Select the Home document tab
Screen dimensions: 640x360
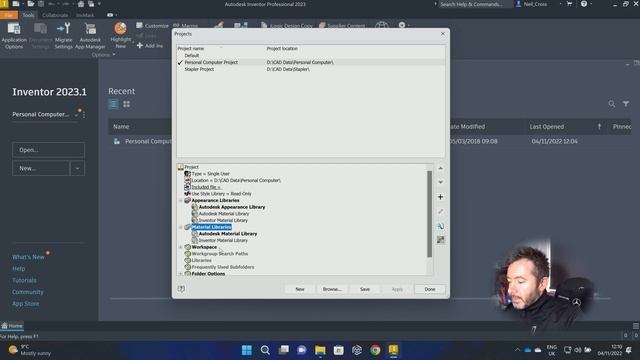[x=12, y=326]
